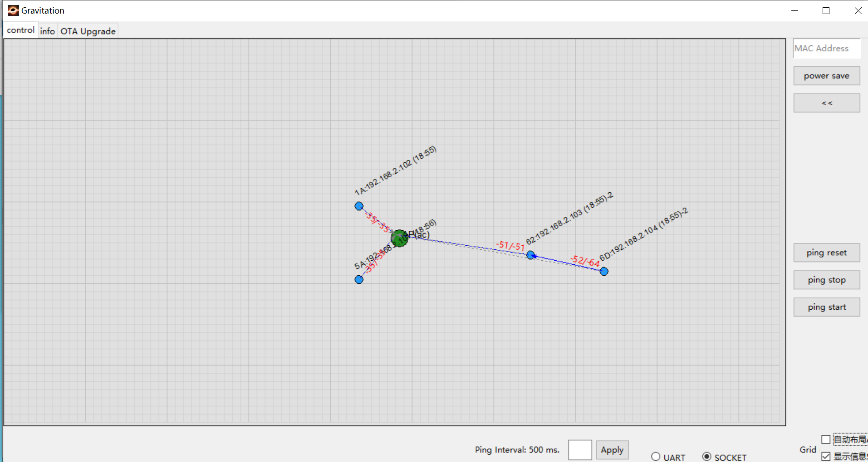Click the blue node labeled 1A:192.168.2.102
Screen dimensions: 868x462
pos(359,206)
